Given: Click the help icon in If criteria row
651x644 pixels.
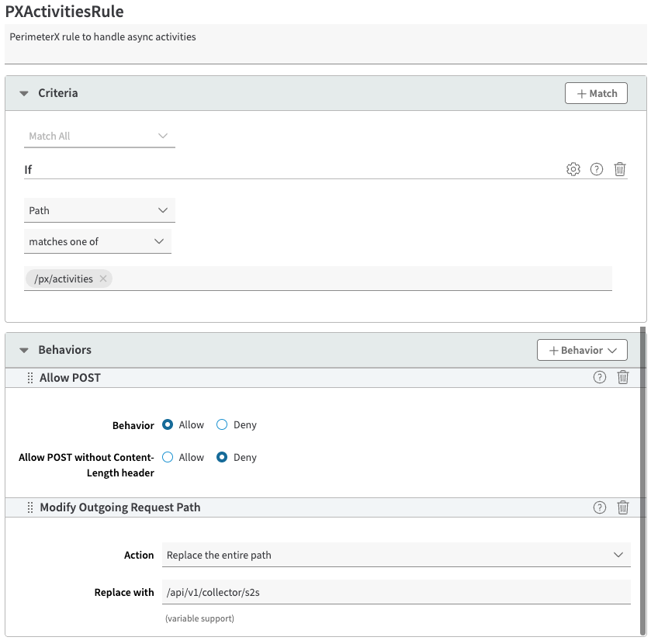Looking at the screenshot, I should coord(597,169).
